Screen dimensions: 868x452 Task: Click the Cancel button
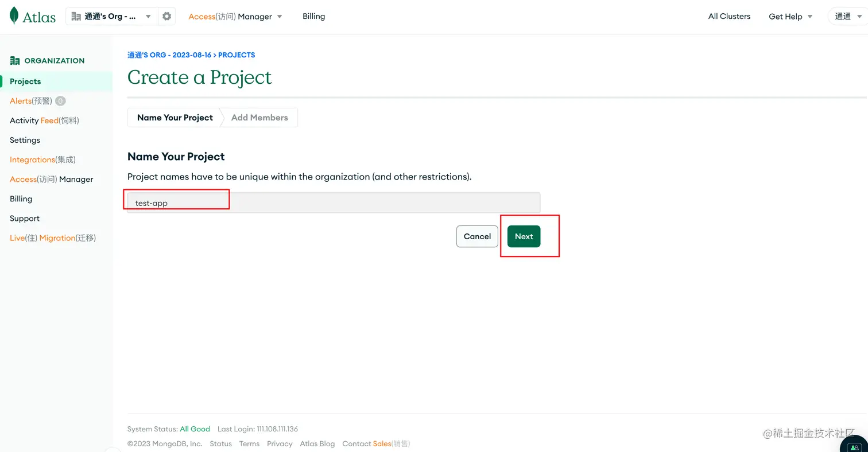point(477,236)
